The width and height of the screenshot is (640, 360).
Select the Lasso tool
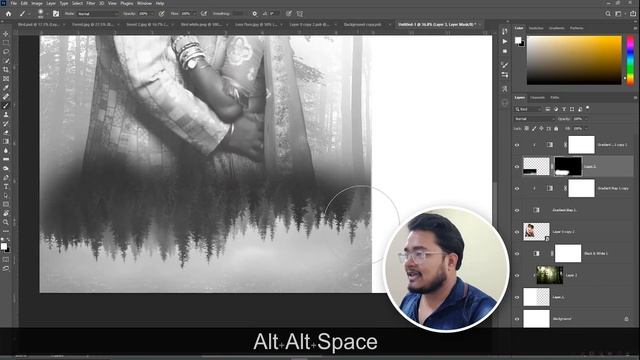click(x=6, y=52)
